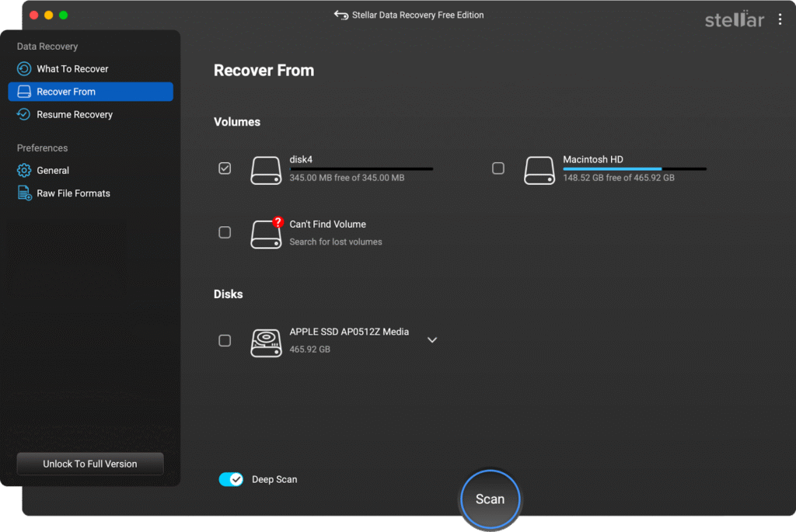Open the three-dot more options menu
Image resolution: width=796 pixels, height=532 pixels.
point(780,19)
